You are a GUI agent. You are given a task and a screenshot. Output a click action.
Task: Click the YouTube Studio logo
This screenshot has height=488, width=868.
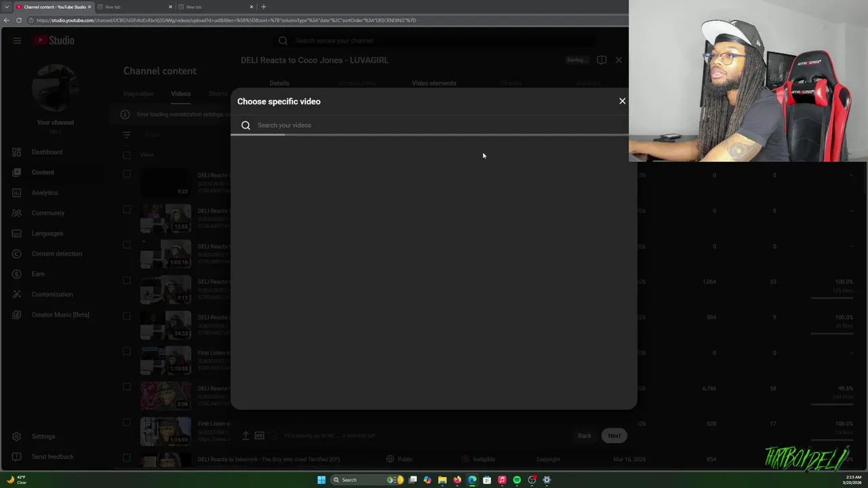tap(54, 41)
